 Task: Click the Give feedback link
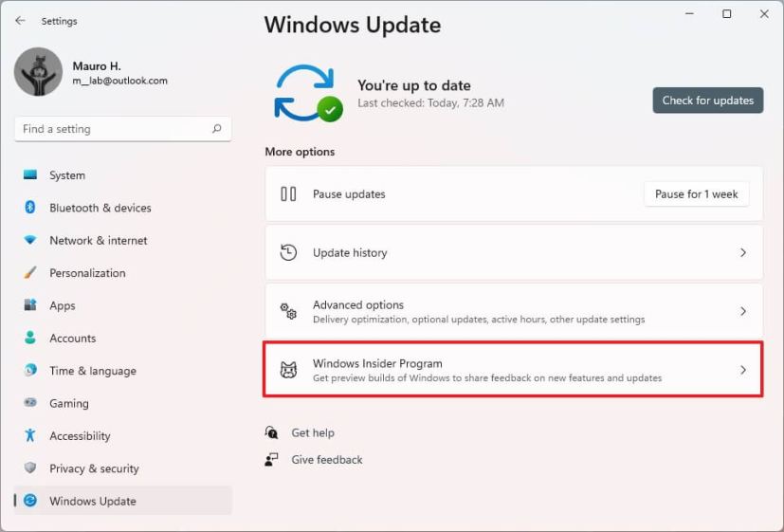pyautogui.click(x=327, y=460)
